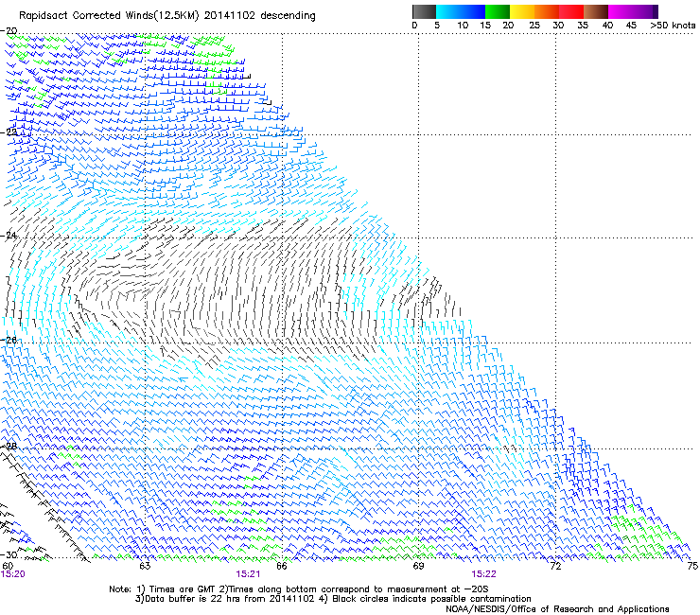Click the longitude label '60'
700x615 pixels.
point(8,566)
